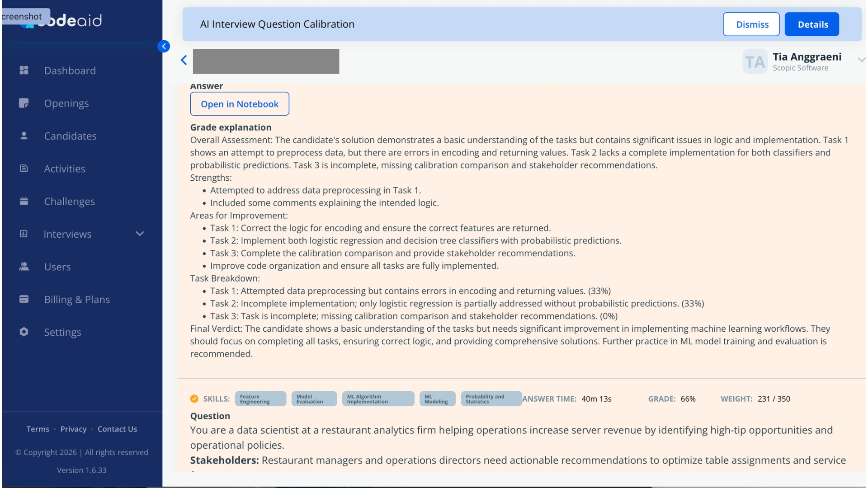Click the Task Breakdown: line

click(225, 278)
